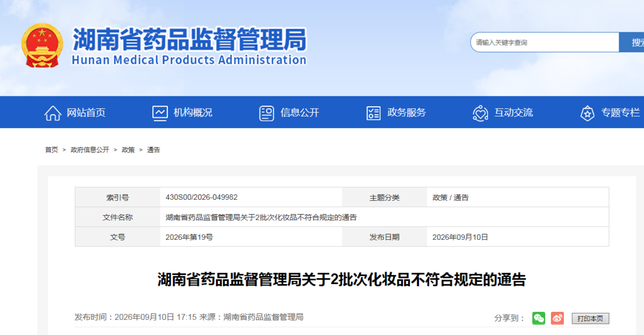Image resolution: width=644 pixels, height=335 pixels.
Task: Open 政策 breadcrumb link
Action: [x=128, y=150]
